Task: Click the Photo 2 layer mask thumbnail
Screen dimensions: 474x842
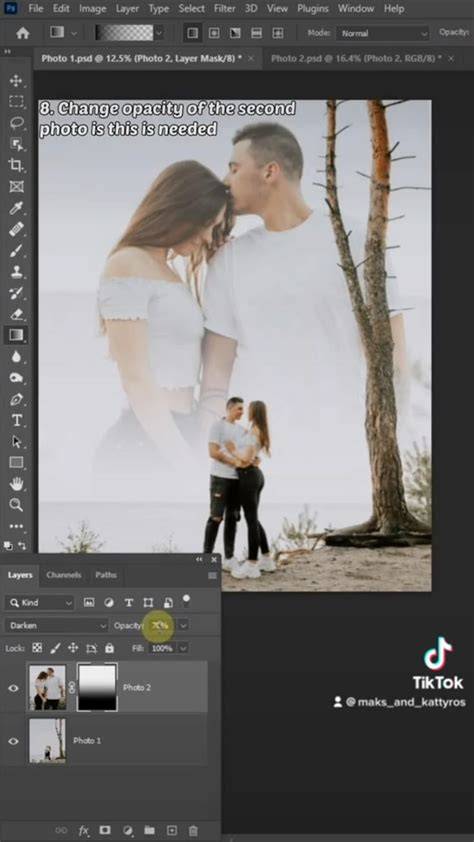Action: [97, 687]
